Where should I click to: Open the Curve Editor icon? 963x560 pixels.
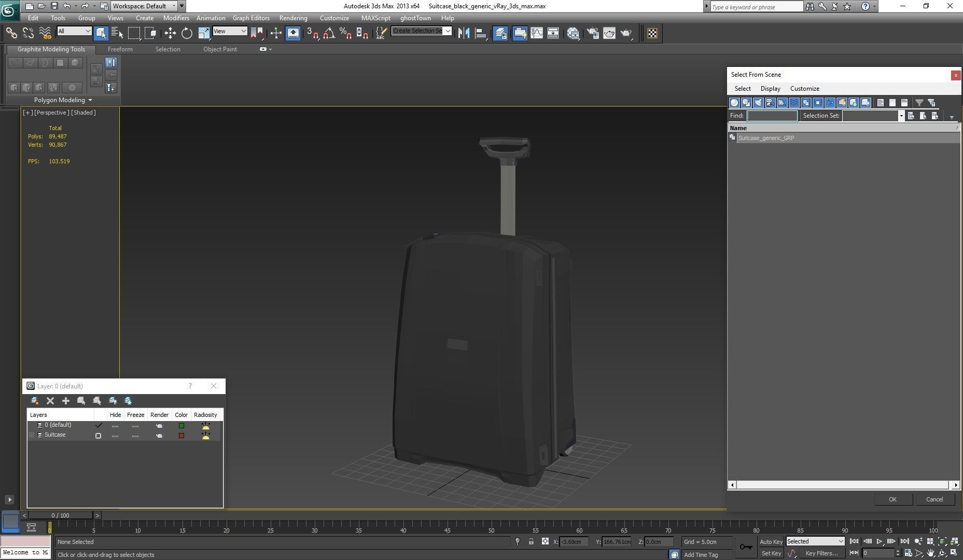pyautogui.click(x=537, y=33)
